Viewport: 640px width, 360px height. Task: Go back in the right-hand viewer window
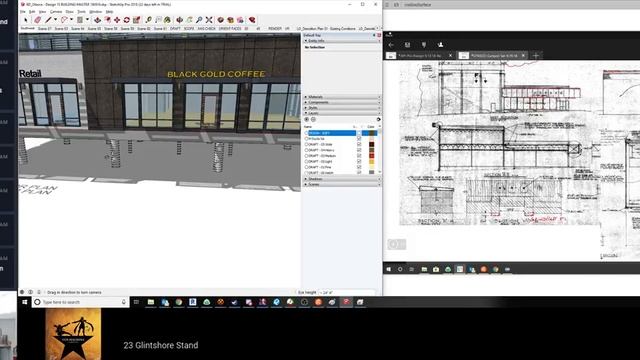click(391, 45)
